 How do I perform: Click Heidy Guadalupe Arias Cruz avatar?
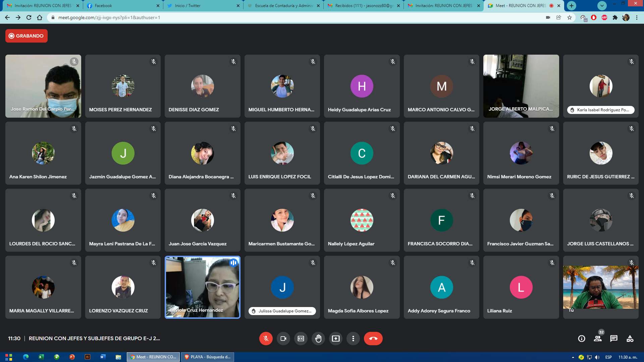click(362, 86)
